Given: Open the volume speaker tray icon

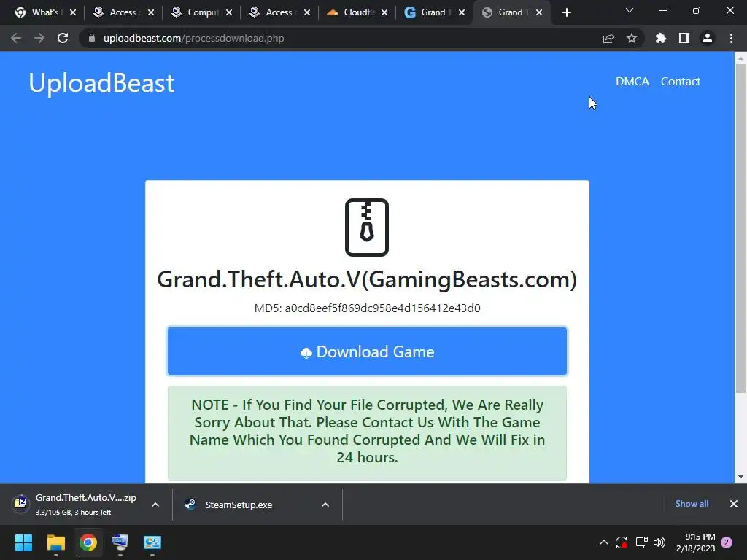Looking at the screenshot, I should (659, 542).
